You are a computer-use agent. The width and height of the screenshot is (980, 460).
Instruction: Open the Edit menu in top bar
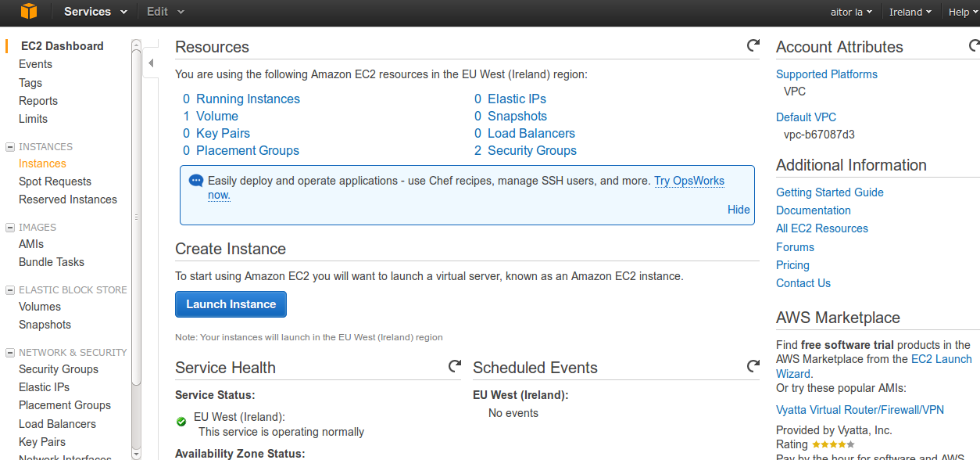point(165,12)
